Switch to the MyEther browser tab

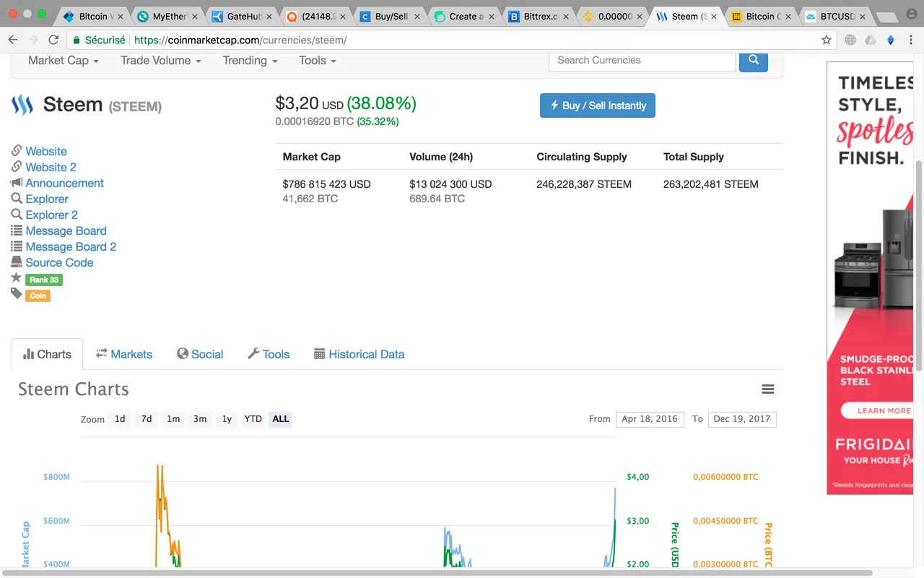(x=168, y=17)
